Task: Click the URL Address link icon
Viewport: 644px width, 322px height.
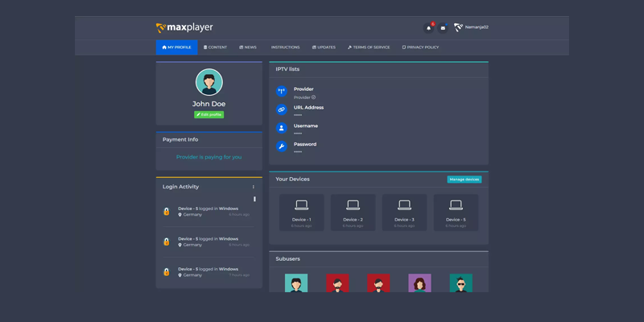Action: [x=282, y=109]
